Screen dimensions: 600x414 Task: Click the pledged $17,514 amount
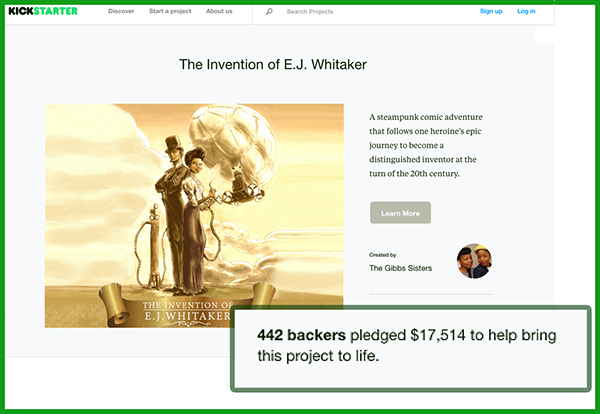(408, 335)
